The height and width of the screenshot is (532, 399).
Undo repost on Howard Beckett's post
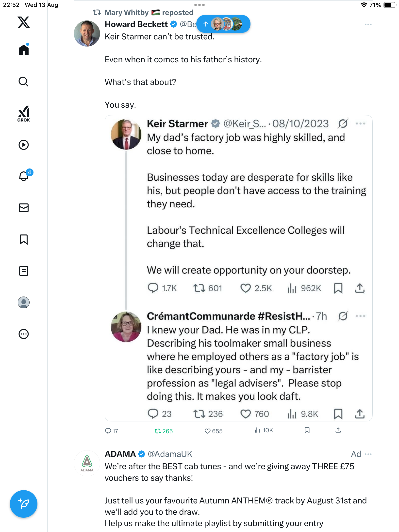[158, 431]
